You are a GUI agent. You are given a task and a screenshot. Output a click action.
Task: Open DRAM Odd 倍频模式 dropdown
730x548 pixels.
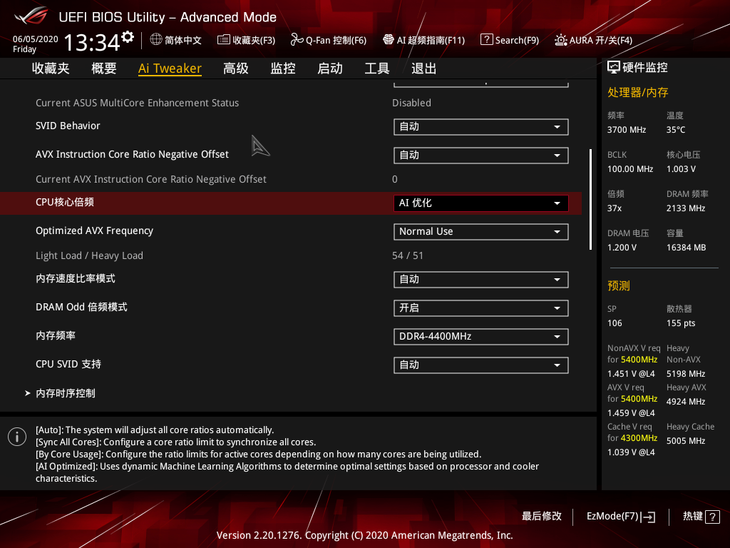(x=480, y=308)
